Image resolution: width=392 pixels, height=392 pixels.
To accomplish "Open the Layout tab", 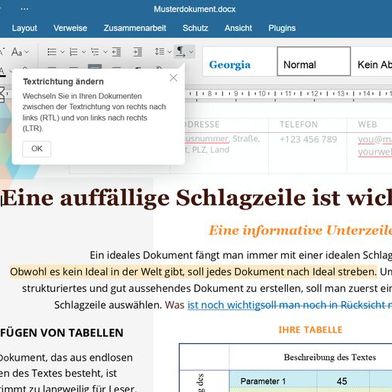I will click(x=24, y=28).
